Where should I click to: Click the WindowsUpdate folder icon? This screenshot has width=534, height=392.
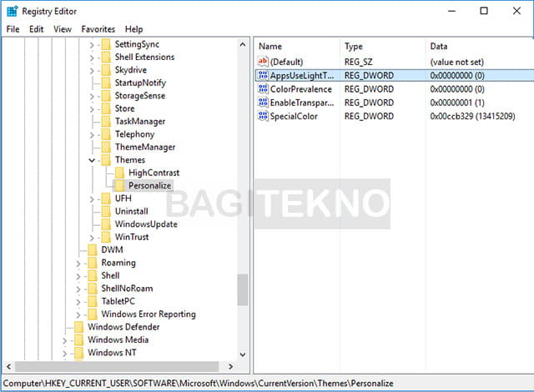point(106,224)
